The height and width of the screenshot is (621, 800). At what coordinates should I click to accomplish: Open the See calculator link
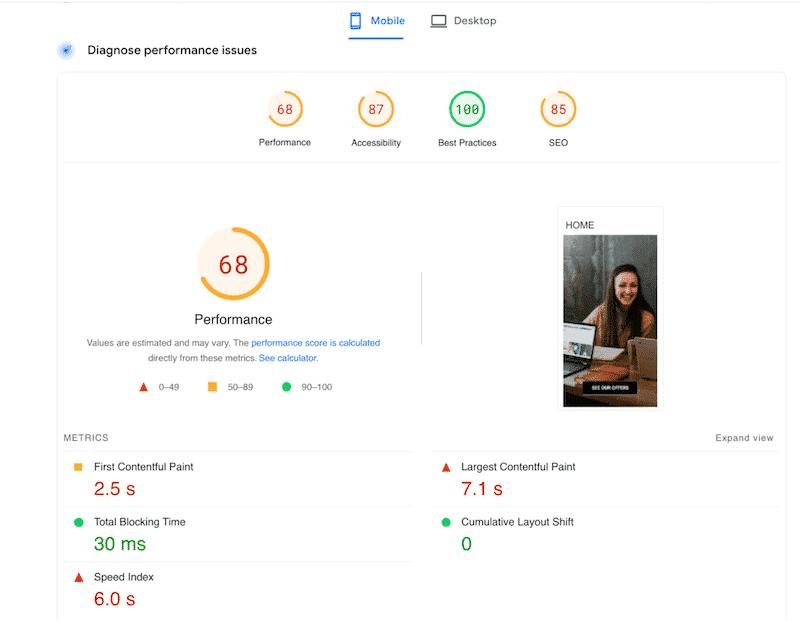[x=288, y=357]
